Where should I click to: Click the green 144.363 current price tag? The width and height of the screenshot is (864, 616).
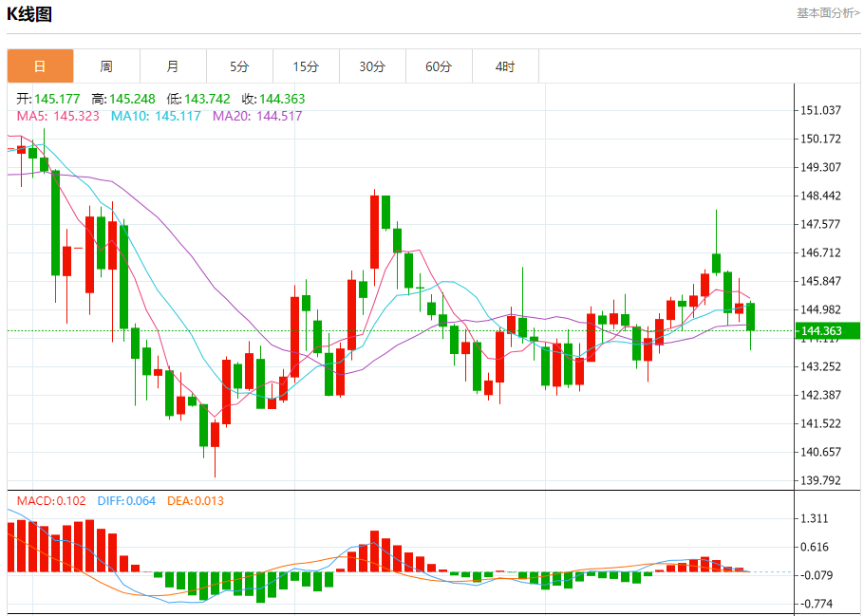pyautogui.click(x=827, y=331)
